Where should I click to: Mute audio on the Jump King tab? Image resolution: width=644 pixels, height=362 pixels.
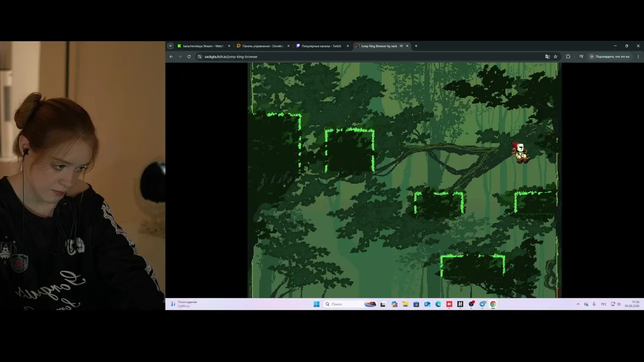(401, 46)
